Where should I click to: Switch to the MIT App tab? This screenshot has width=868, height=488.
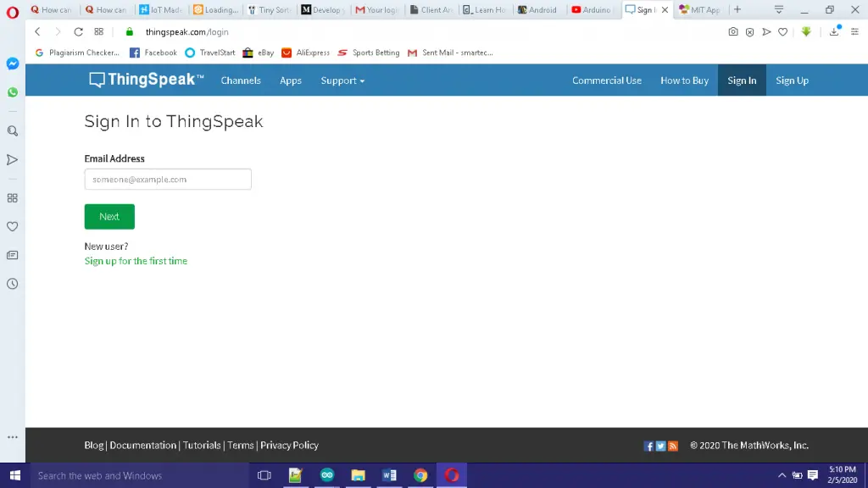coord(700,9)
